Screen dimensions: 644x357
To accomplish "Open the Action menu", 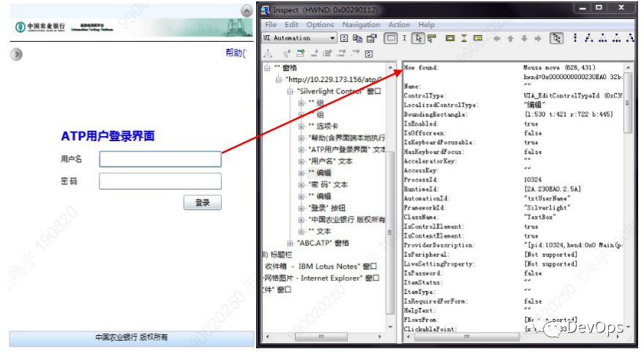I will (400, 25).
